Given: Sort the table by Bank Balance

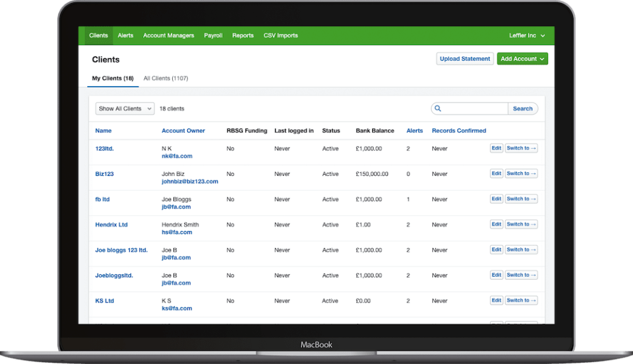Looking at the screenshot, I should pyautogui.click(x=375, y=131).
